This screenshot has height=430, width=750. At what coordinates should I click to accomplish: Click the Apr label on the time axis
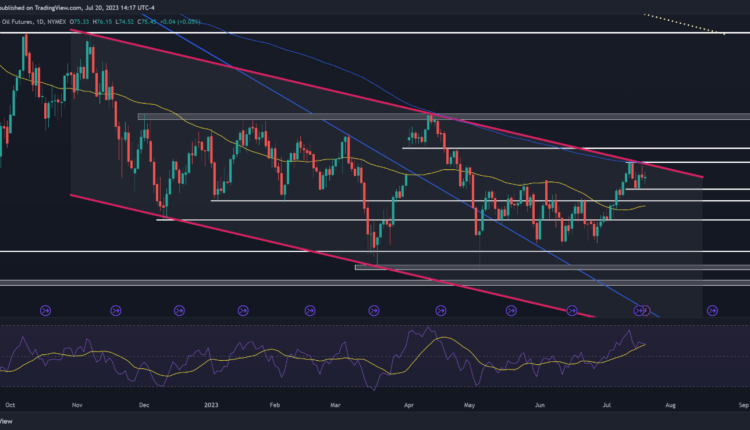tap(407, 408)
